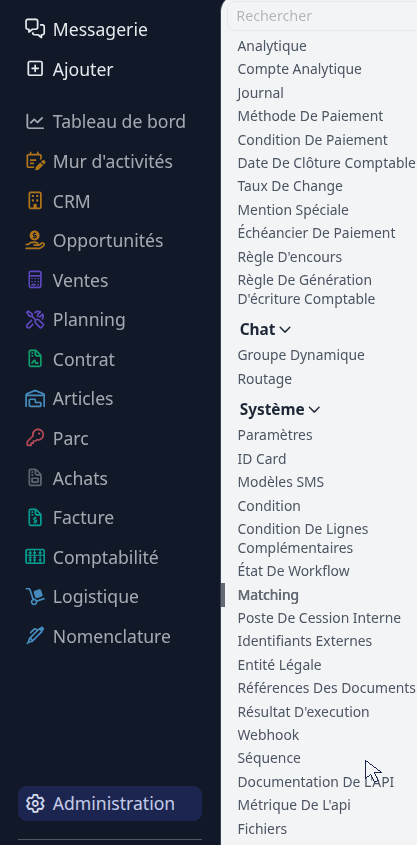
Task: Collapse the Système section chevron
Action: coord(315,410)
